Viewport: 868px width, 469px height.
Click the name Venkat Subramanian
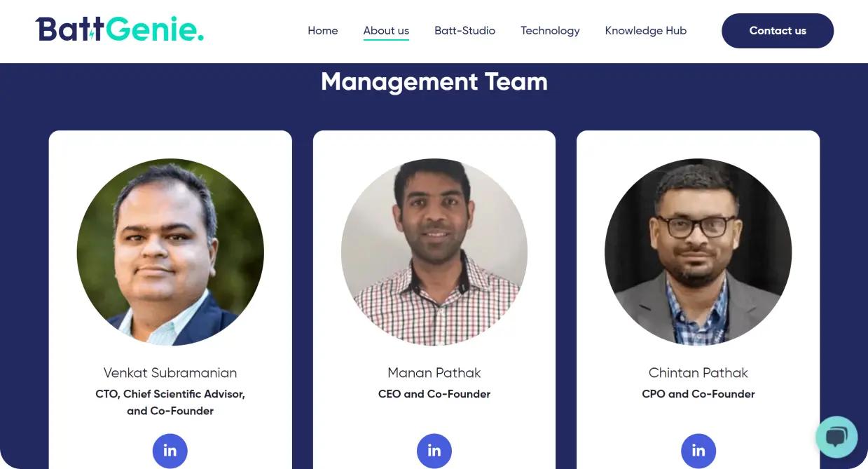coord(170,373)
